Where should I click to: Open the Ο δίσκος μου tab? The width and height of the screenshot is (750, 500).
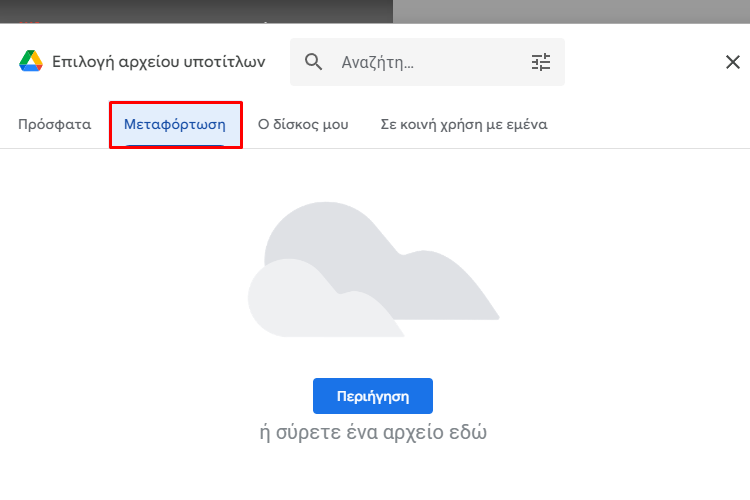pyautogui.click(x=303, y=124)
